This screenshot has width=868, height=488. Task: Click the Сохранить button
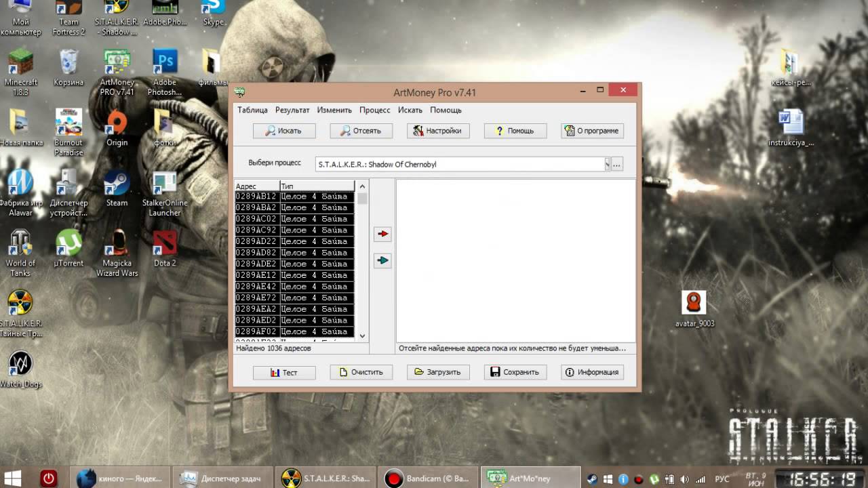(515, 372)
